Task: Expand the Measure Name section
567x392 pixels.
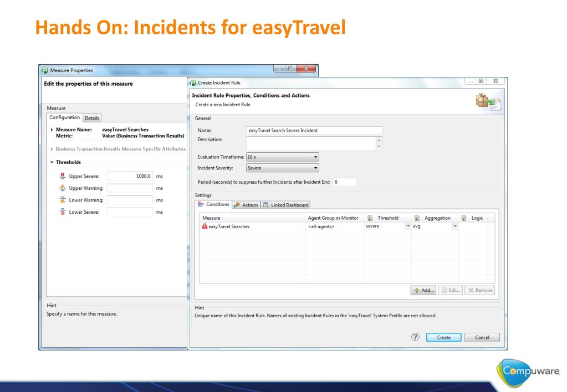Action: 52,130
